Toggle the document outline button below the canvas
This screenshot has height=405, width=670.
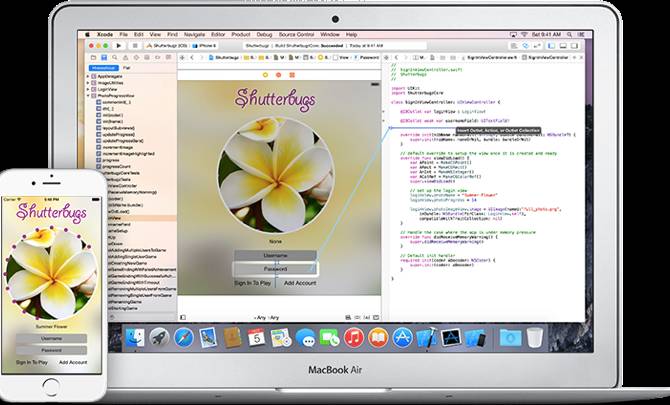pos(183,317)
